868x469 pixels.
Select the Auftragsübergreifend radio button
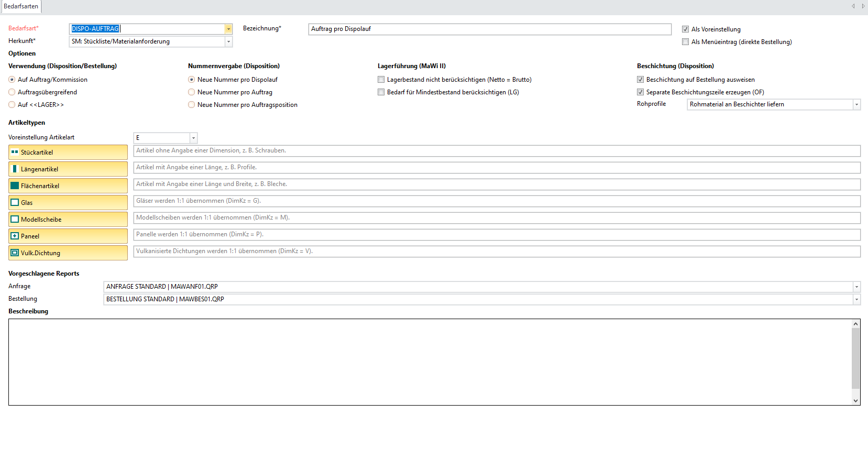(12, 92)
